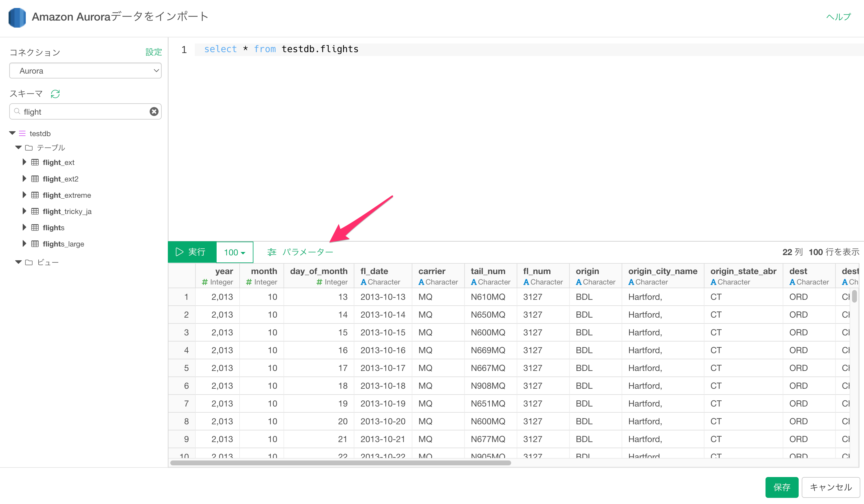Click the Character type icon under fl_date

coord(364,282)
